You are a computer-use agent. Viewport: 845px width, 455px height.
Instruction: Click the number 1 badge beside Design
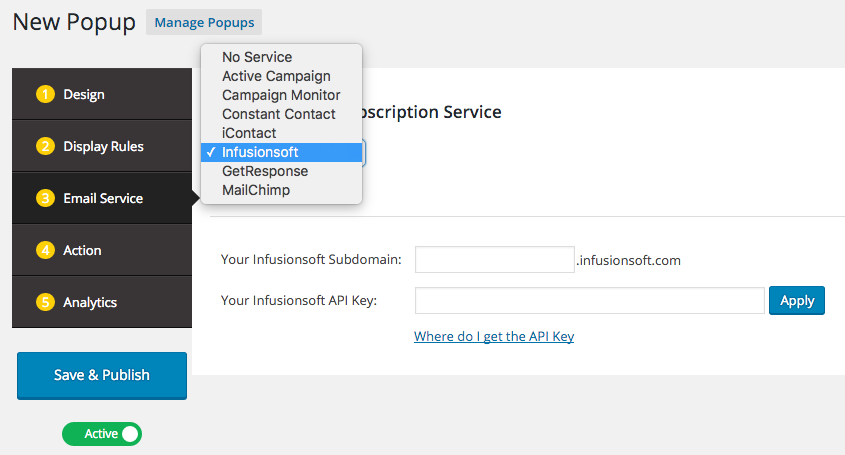[x=45, y=95]
